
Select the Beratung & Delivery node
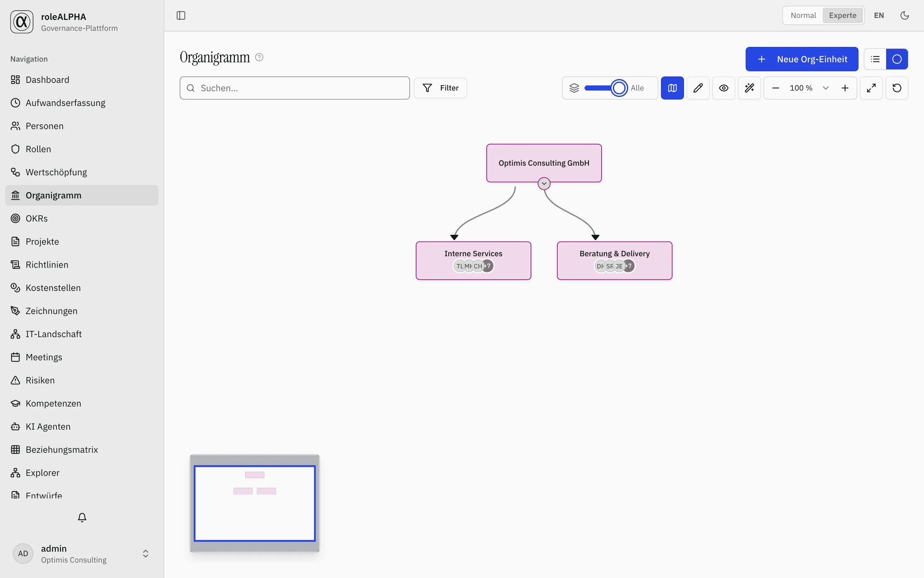pos(614,260)
